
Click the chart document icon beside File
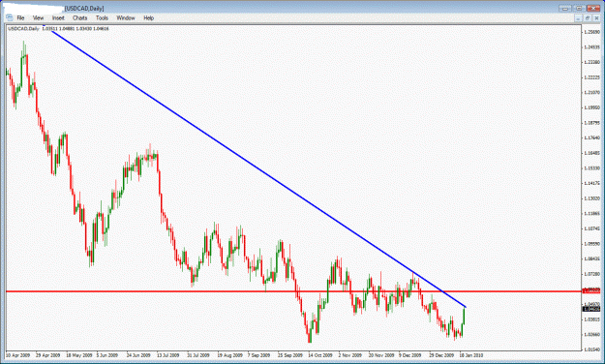10,17
